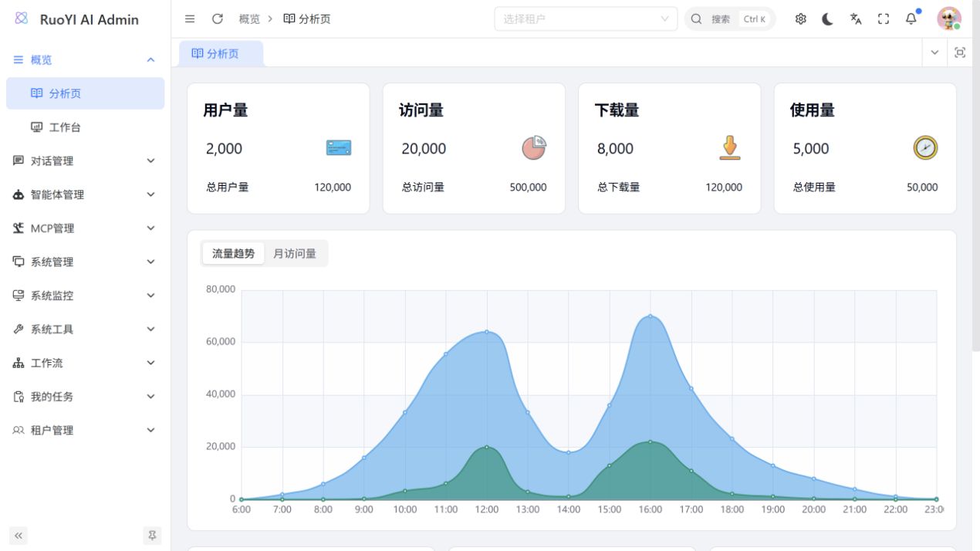Click the RuoYI AI Admin logo icon

[22, 19]
